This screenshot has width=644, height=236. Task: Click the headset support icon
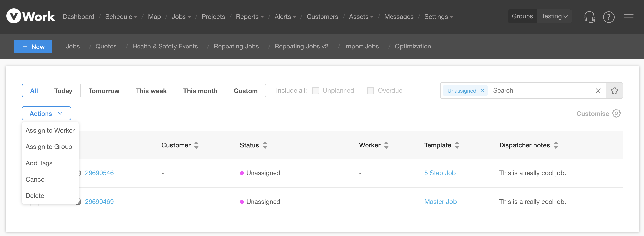point(590,17)
